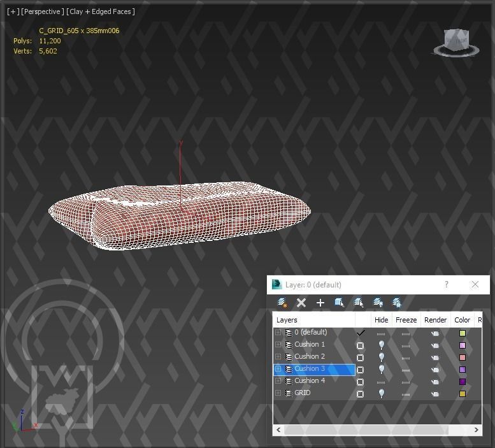Screen dimensions: 495x448
Task: Click the 3ds Max logo in Layer dialog title
Action: click(x=277, y=284)
